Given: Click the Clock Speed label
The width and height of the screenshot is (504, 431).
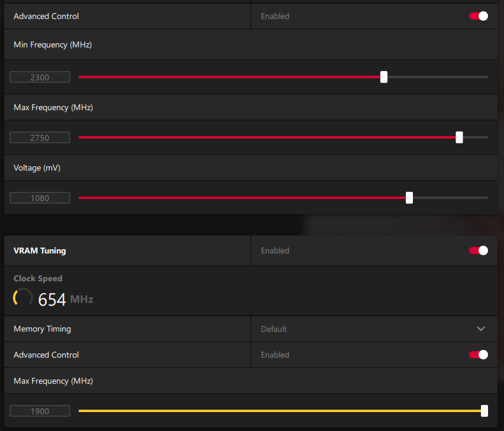Looking at the screenshot, I should pos(38,278).
